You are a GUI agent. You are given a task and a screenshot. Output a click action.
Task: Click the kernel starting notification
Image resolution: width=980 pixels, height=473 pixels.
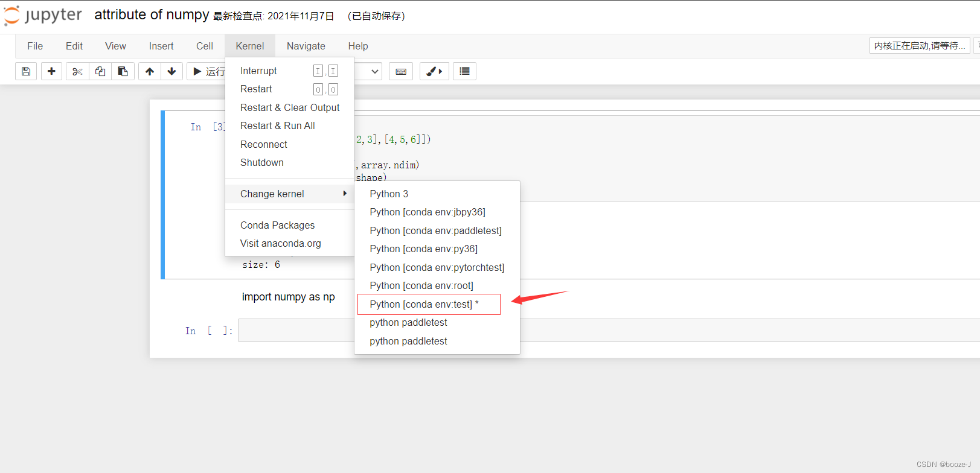pyautogui.click(x=920, y=46)
